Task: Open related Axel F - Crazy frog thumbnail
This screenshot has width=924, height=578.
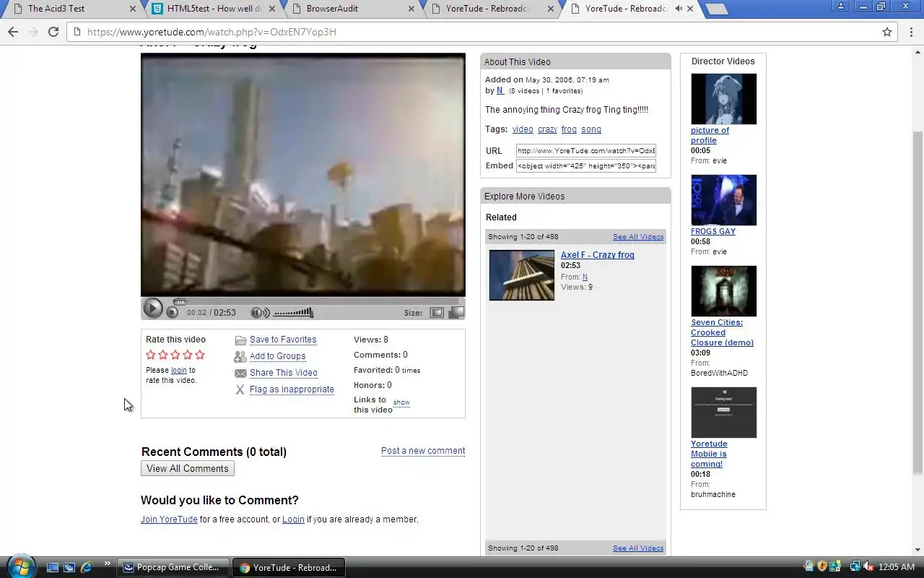Action: pos(522,275)
